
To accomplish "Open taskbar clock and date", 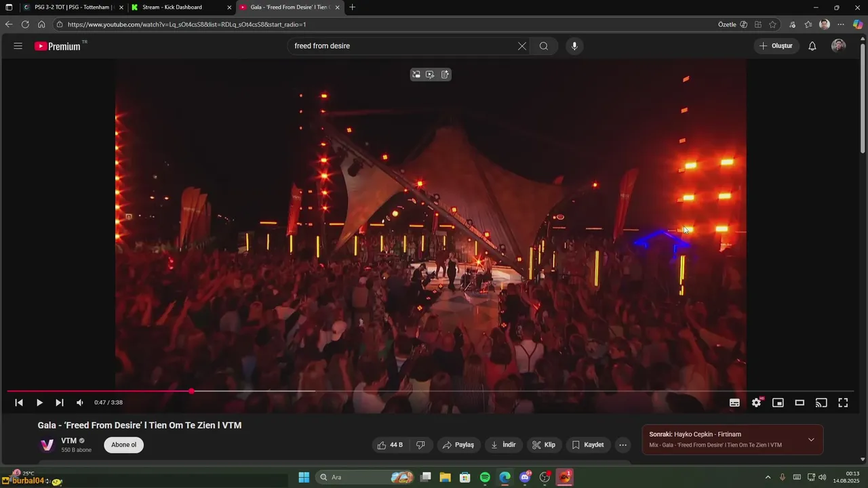I will coord(846,477).
